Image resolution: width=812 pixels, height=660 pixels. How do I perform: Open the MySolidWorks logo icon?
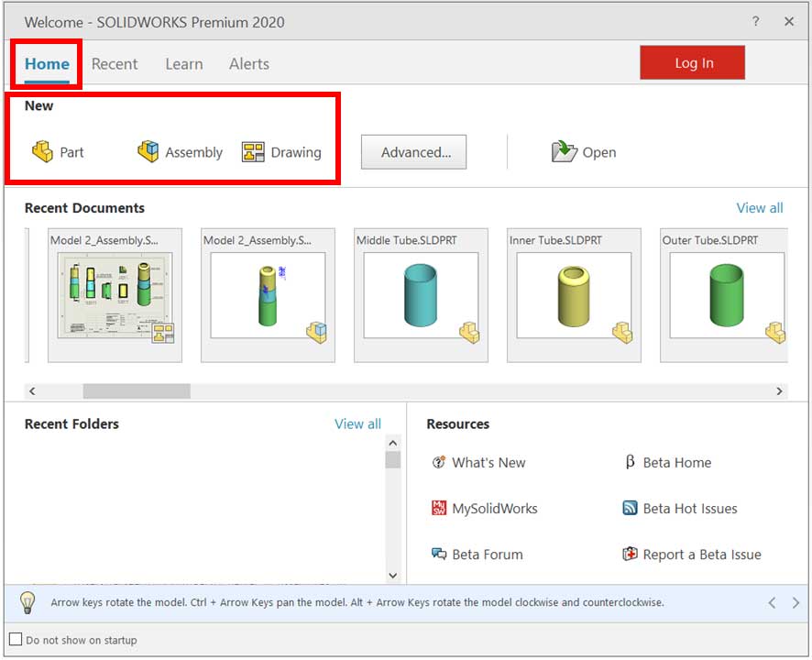[x=439, y=508]
